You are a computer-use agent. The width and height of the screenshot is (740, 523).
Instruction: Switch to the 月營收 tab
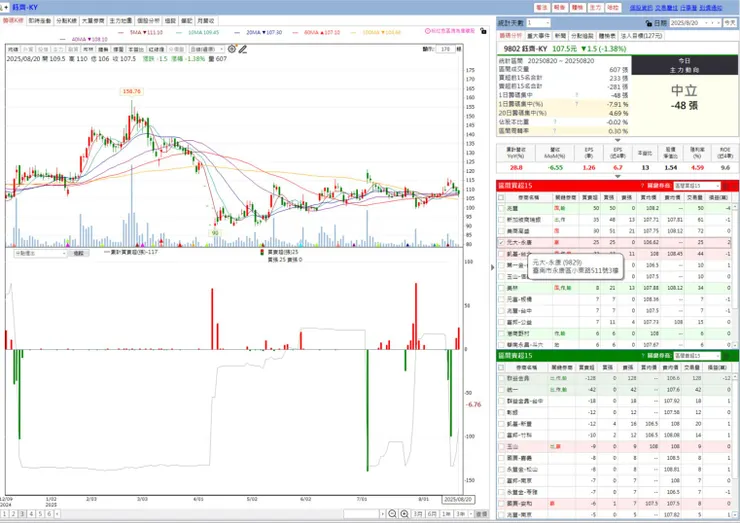click(x=206, y=21)
